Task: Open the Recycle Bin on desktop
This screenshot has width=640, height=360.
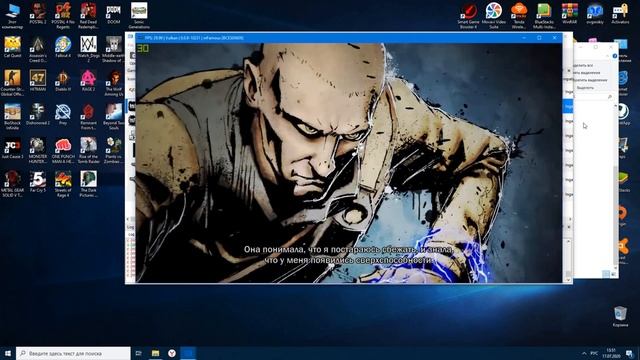Action: coord(620,316)
